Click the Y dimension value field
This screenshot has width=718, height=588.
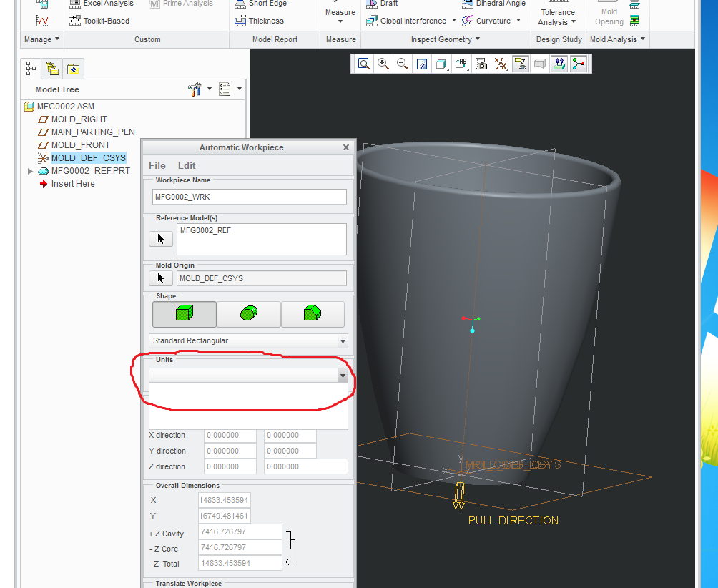tap(224, 516)
